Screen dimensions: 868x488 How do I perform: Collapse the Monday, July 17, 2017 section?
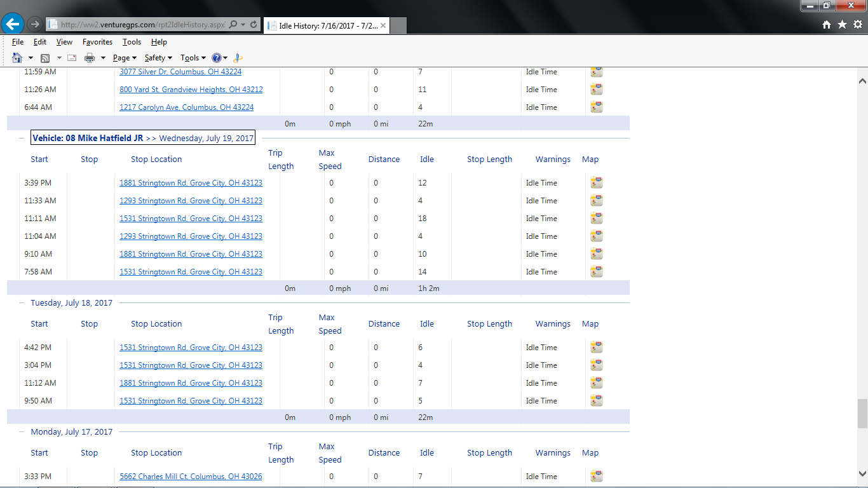(22, 432)
